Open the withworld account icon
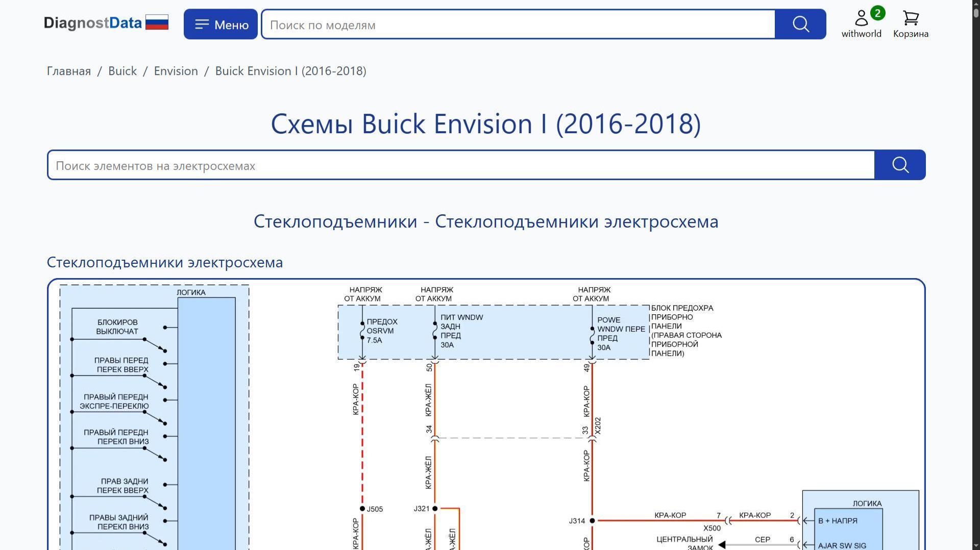The image size is (980, 550). (x=862, y=23)
